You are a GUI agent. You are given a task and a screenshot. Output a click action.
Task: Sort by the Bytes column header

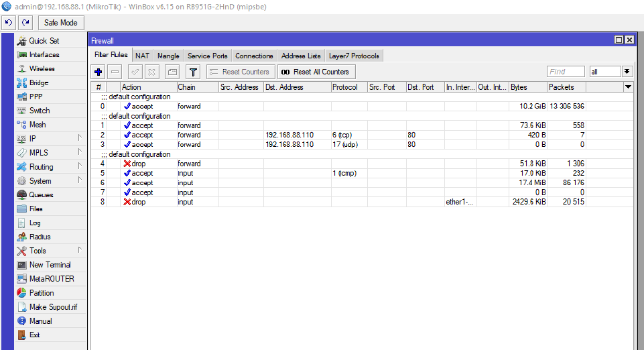(528, 87)
